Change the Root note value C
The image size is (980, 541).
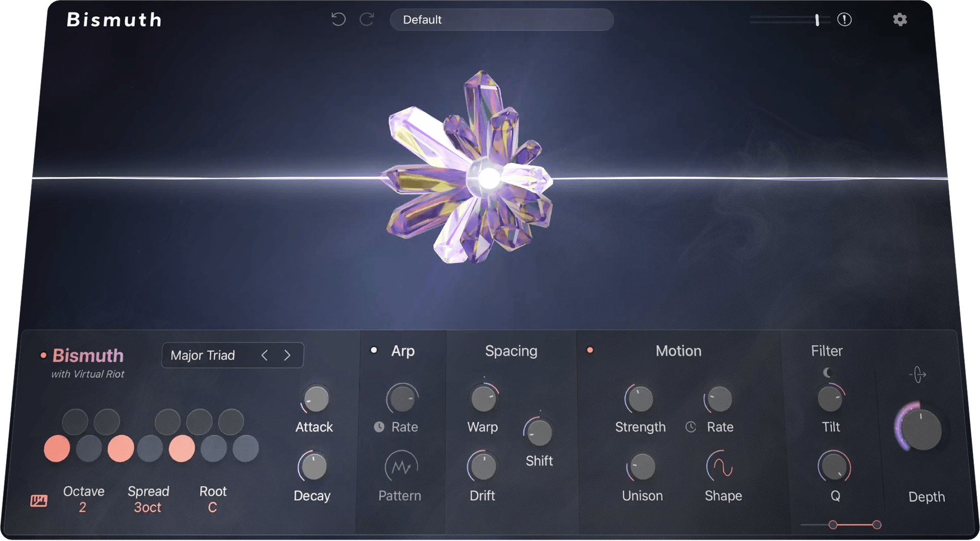(x=212, y=507)
